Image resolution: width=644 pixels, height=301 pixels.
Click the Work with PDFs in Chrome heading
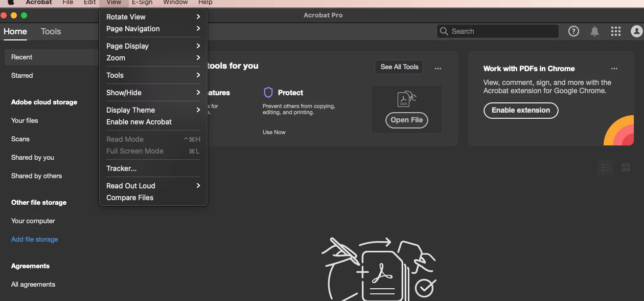[529, 68]
